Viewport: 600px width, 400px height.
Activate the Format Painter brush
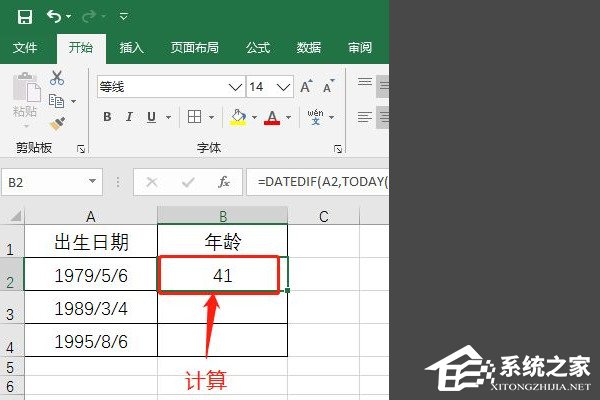(x=58, y=124)
